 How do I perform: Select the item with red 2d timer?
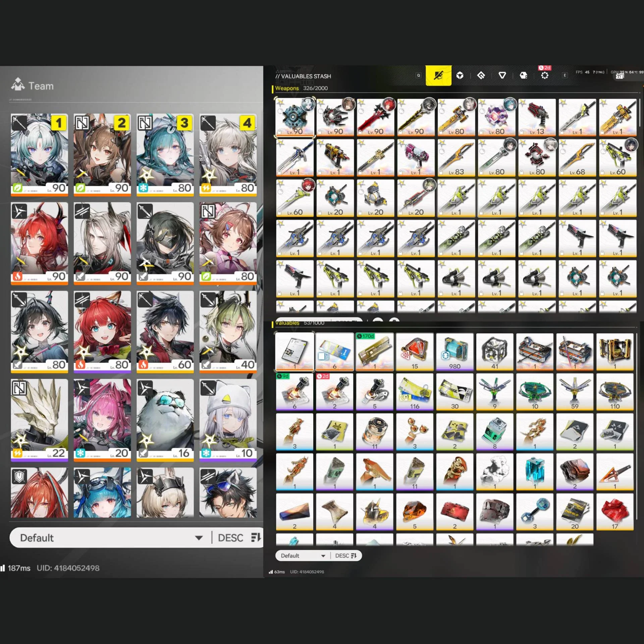334,391
